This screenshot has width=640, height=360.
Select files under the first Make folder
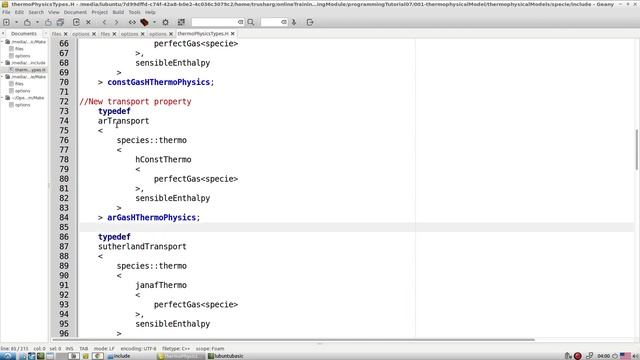pyautogui.click(x=19, y=49)
